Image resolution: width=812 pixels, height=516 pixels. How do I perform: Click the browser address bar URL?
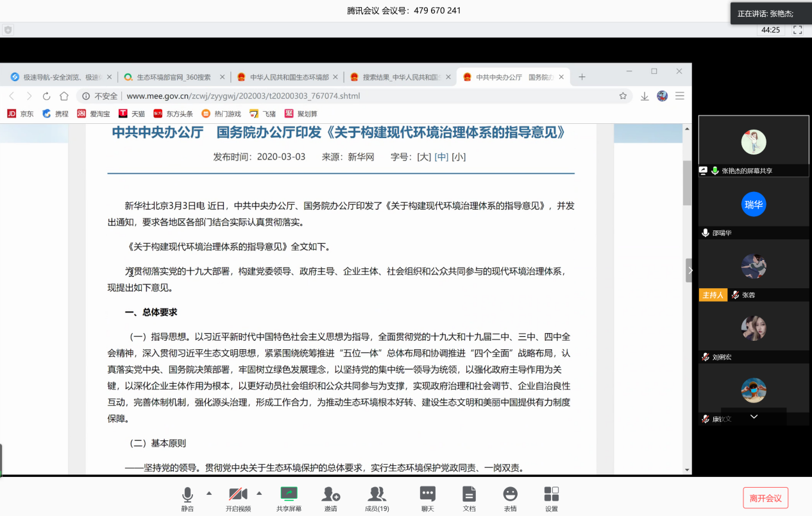pos(243,96)
